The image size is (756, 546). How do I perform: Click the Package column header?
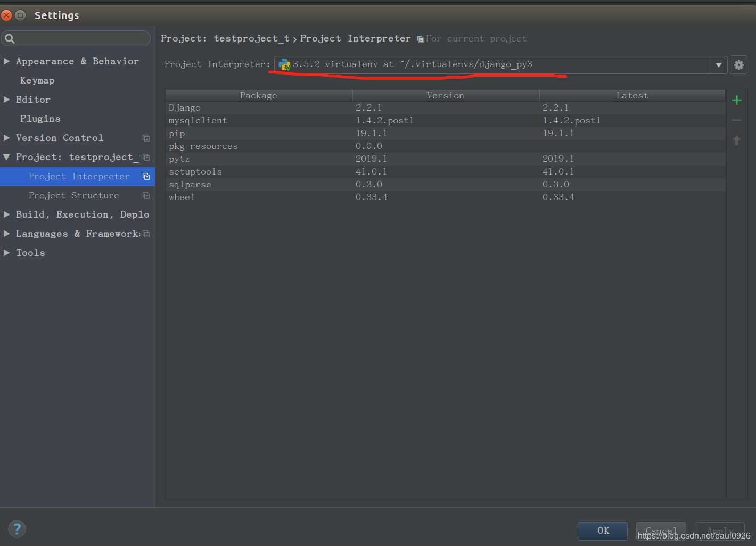coord(259,95)
